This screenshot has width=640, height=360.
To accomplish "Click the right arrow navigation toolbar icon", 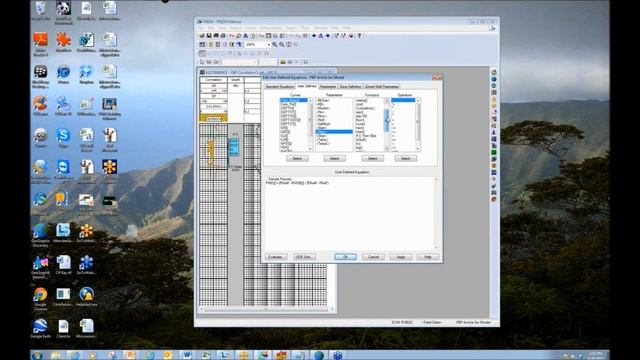I will coord(327,36).
